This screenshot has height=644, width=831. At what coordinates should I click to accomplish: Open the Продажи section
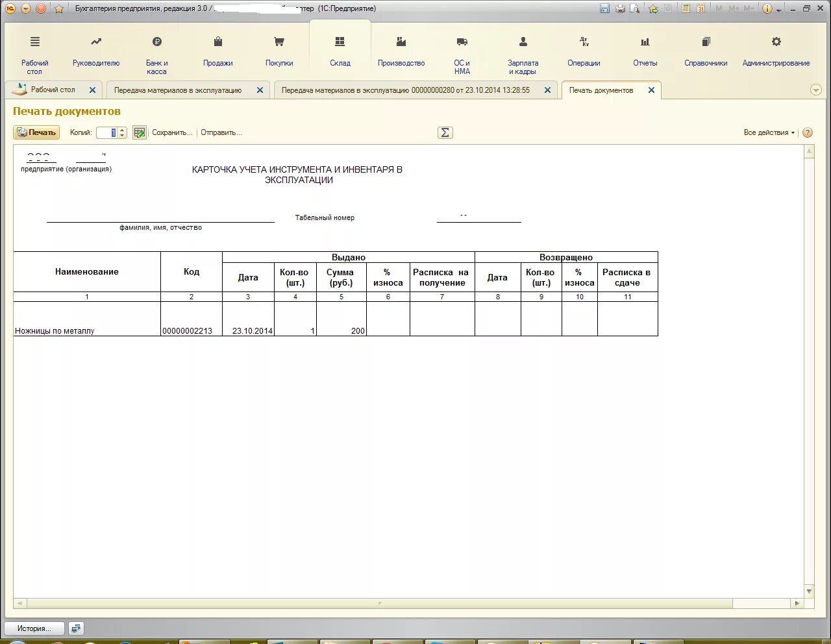click(218, 52)
